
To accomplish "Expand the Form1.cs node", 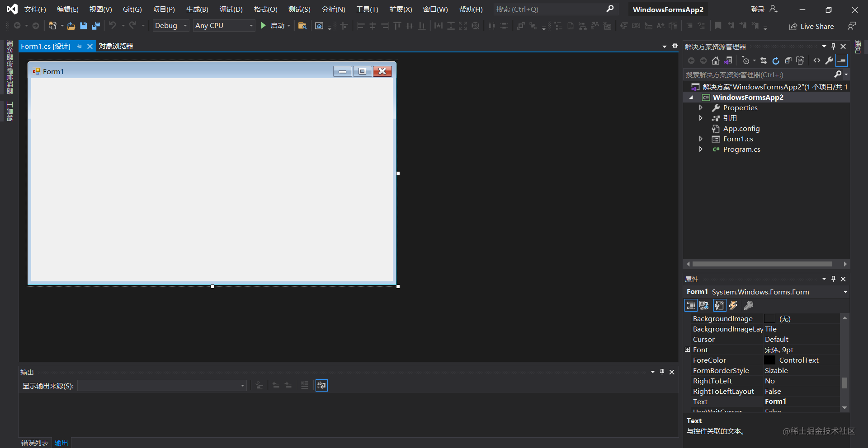I will tap(701, 139).
